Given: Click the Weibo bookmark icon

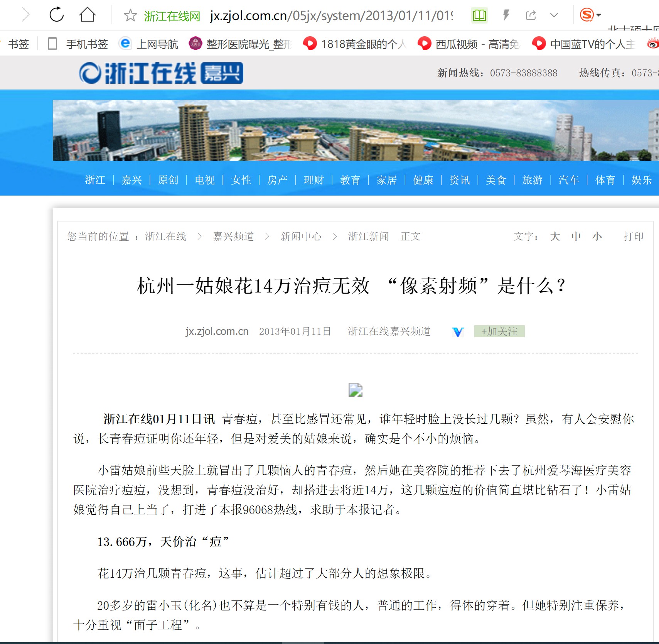Looking at the screenshot, I should [x=653, y=44].
